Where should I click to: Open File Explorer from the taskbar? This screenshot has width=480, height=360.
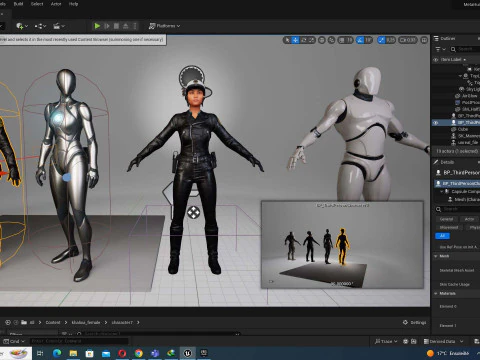coord(73,353)
